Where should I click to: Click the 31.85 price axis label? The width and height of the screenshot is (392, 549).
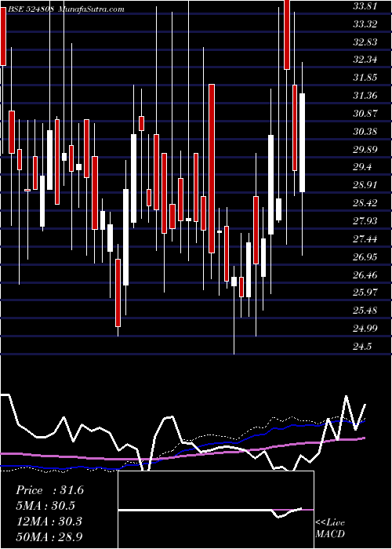365,78
